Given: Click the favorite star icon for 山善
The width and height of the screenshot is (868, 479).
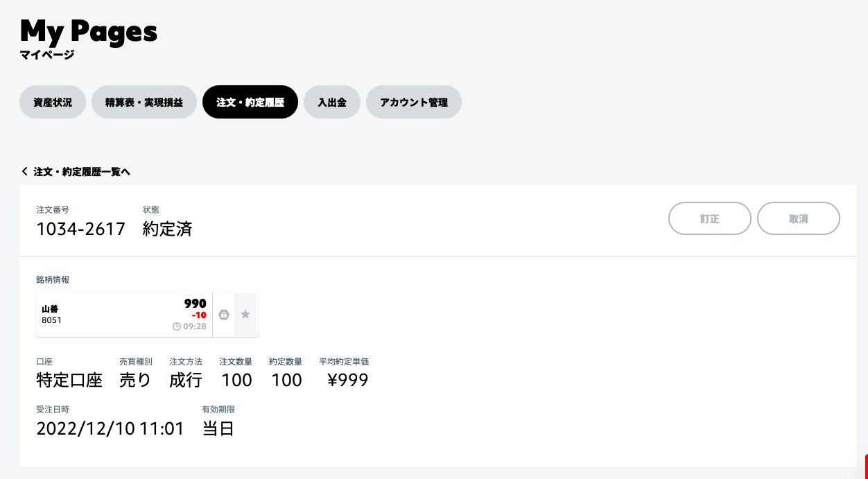Looking at the screenshot, I should pos(245,315).
